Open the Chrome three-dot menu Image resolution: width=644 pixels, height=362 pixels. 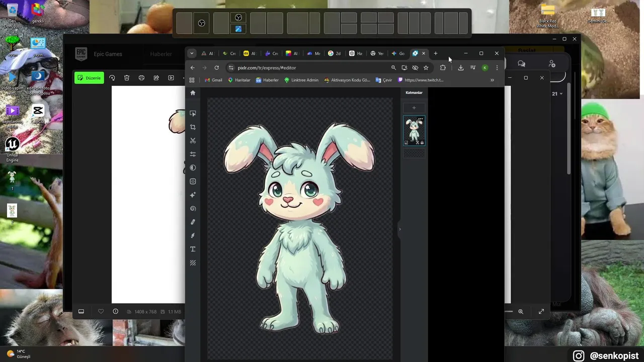pyautogui.click(x=497, y=68)
